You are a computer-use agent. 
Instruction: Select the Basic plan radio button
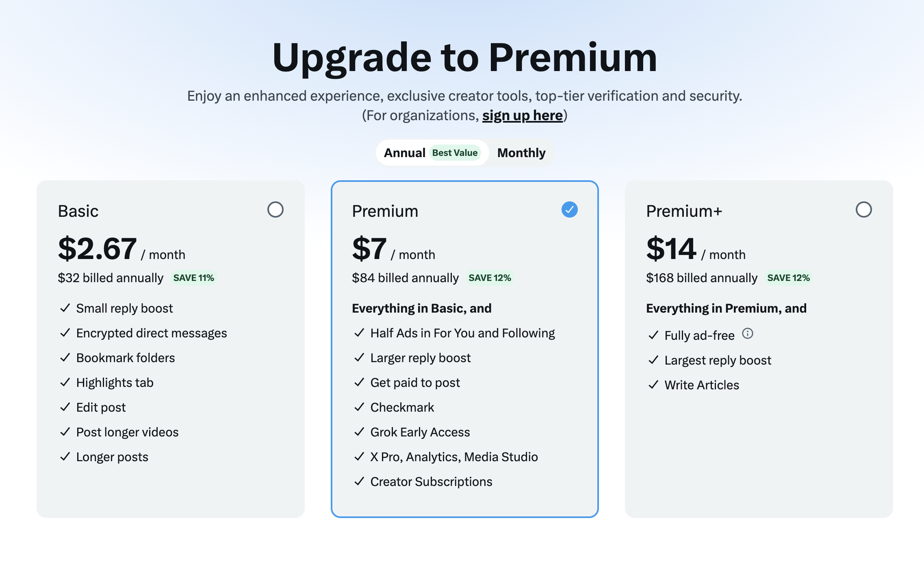point(275,209)
